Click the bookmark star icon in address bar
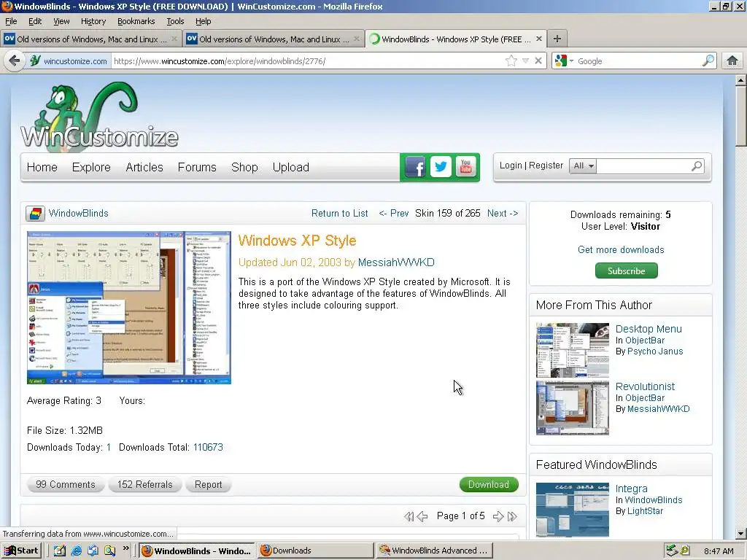This screenshot has height=560, width=747. [511, 61]
